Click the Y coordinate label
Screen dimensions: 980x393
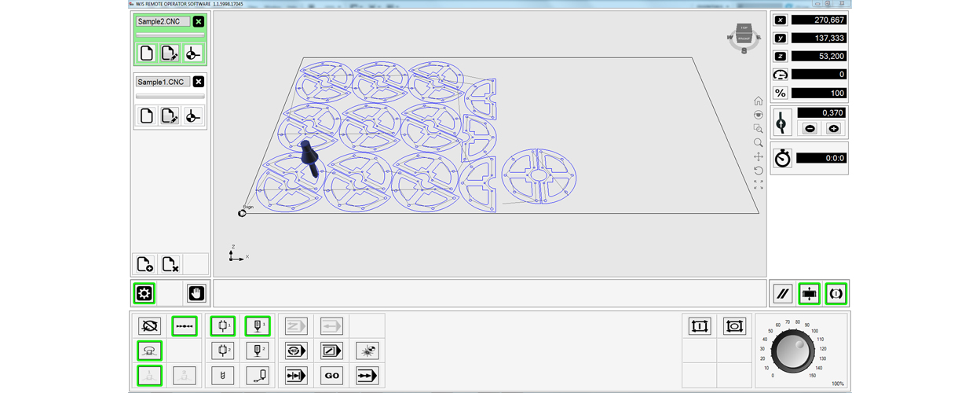pos(780,39)
